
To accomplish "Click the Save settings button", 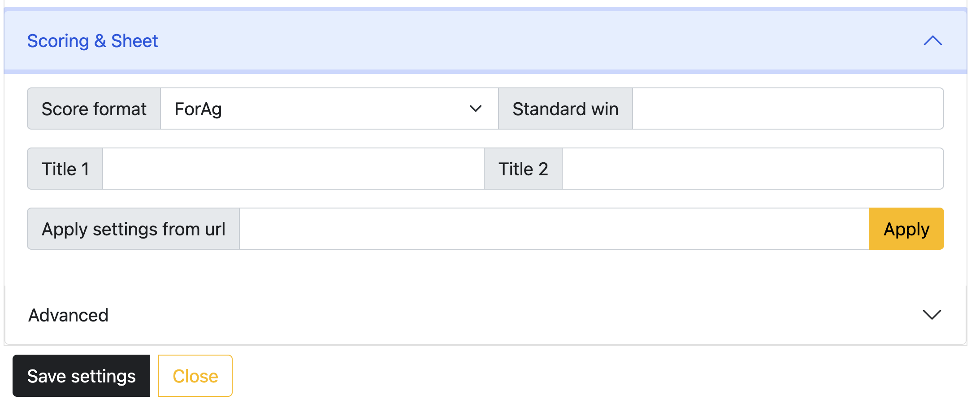I will pos(81,376).
